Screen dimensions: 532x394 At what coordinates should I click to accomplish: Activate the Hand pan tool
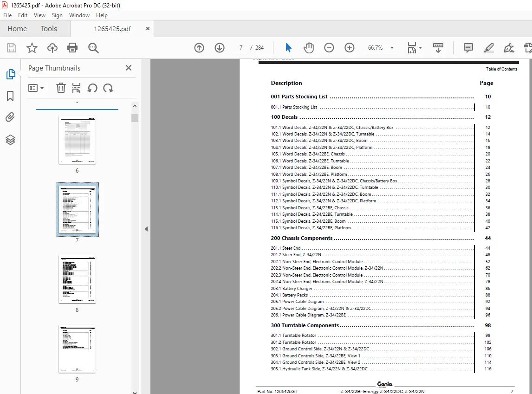[309, 48]
